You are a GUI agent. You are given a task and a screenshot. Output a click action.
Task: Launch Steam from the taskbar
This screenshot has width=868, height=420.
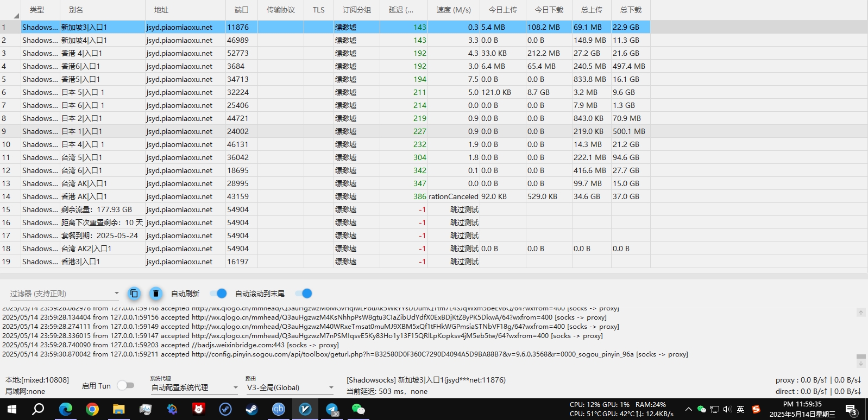(x=252, y=409)
